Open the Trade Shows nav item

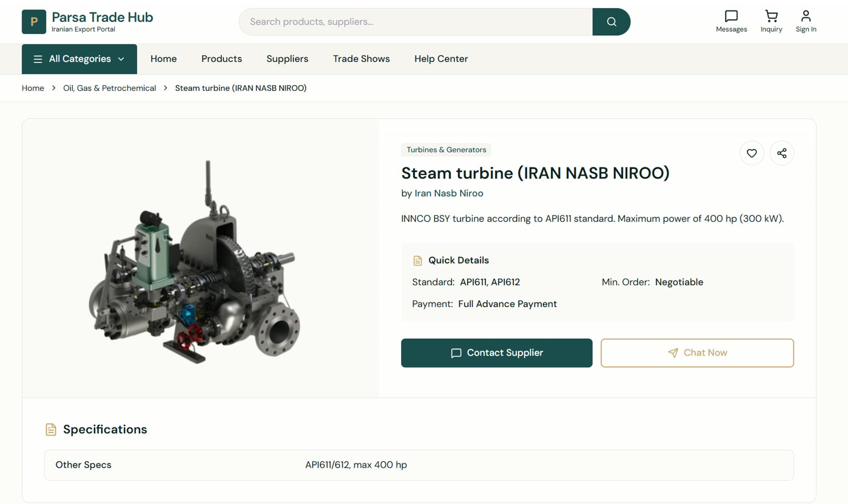tap(361, 59)
